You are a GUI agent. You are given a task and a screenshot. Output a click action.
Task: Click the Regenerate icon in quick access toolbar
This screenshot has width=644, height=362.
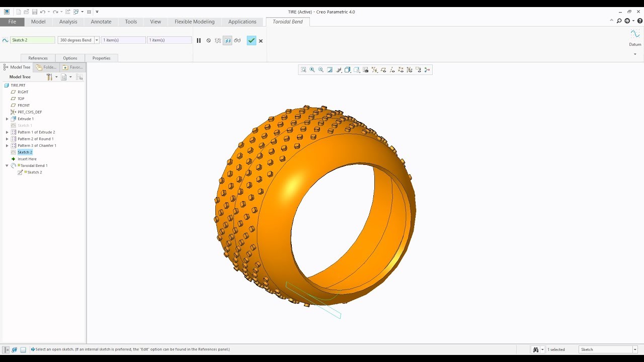click(x=67, y=12)
